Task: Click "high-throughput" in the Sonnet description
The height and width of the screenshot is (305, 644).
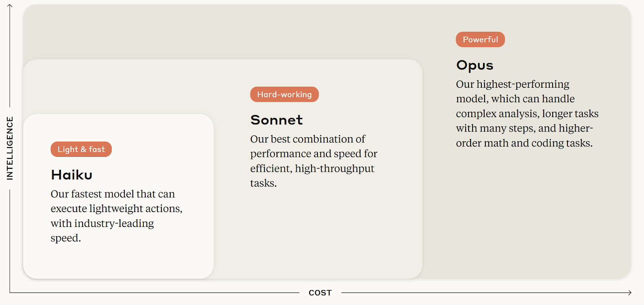Action: click(335, 169)
